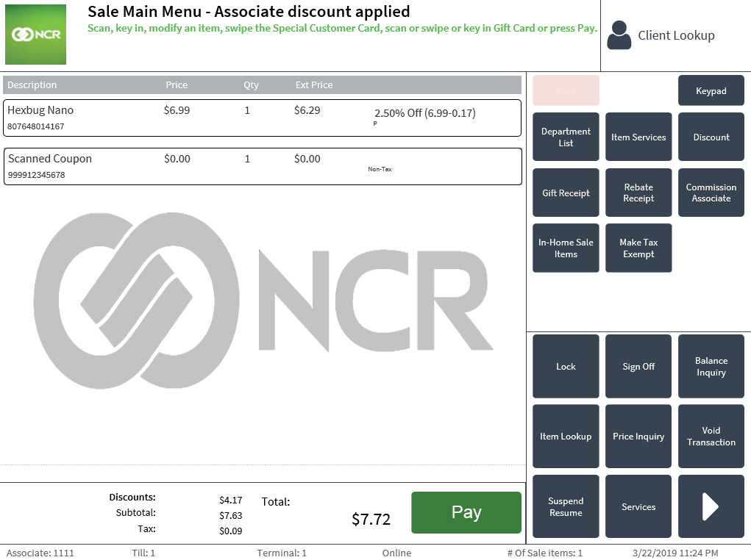Click Void Transaction
751x560 pixels.
coord(711,436)
